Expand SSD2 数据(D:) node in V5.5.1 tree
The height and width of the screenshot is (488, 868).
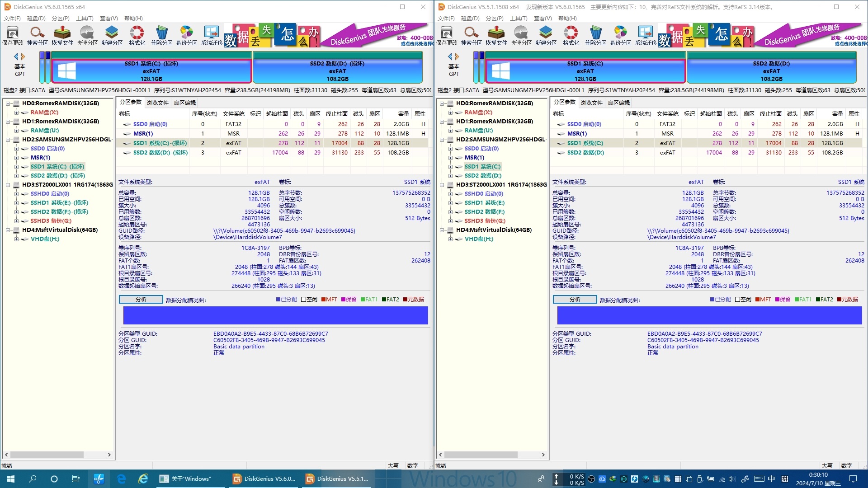coord(451,176)
